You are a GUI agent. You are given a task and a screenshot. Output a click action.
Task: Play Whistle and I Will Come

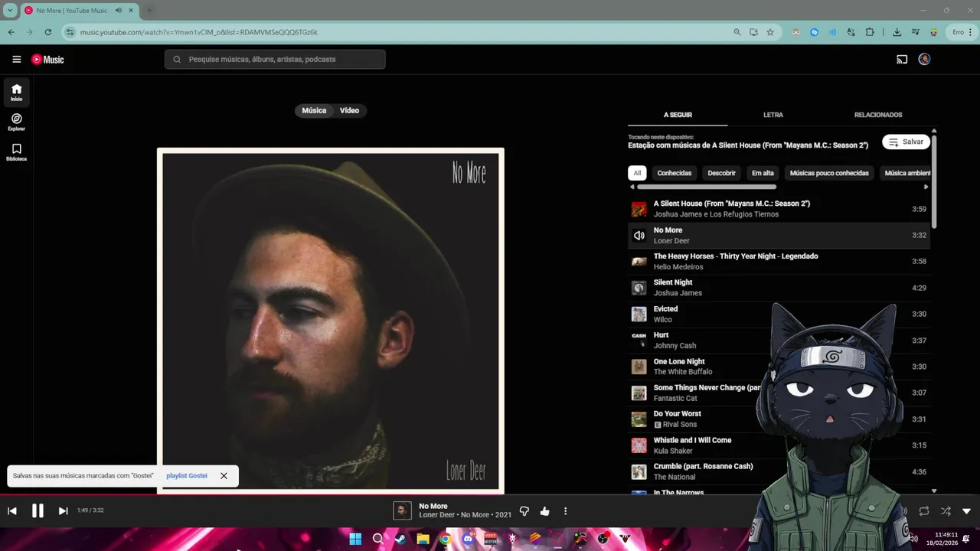click(x=779, y=445)
